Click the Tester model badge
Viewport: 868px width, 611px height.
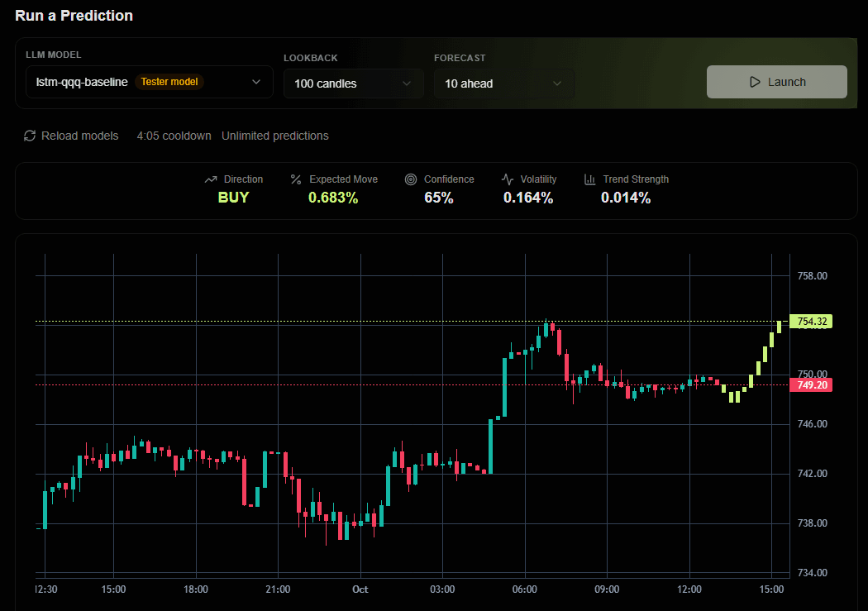169,82
